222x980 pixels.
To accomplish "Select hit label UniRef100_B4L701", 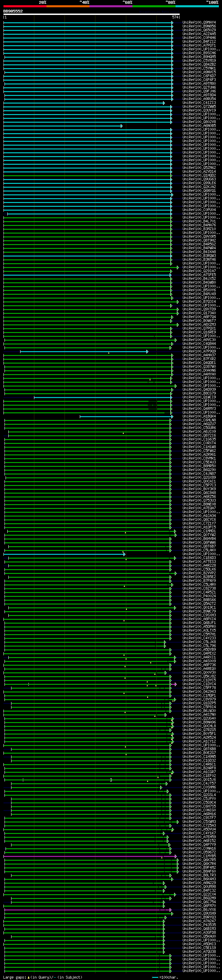I will 199,221.
